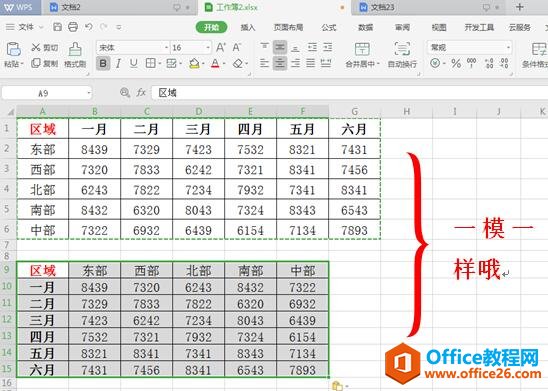
Task: Expand the Name Box dropdown arrow
Action: (x=89, y=93)
